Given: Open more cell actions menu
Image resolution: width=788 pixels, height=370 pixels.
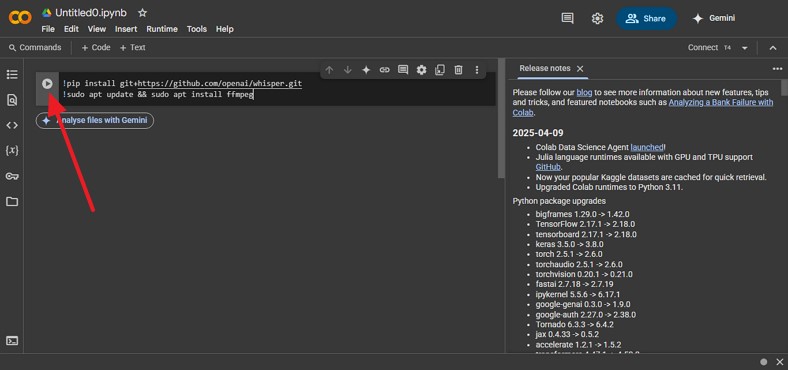Looking at the screenshot, I should pos(477,70).
